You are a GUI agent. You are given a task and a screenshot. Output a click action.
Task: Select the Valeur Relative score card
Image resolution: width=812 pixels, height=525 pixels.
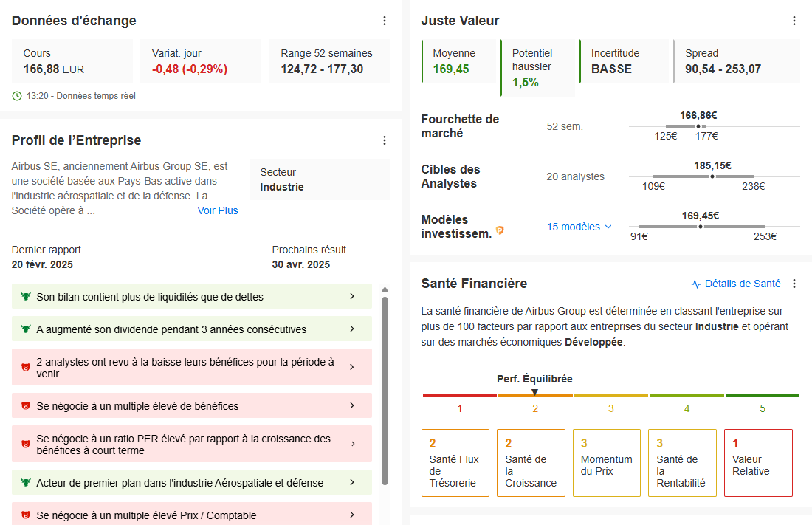[758, 463]
